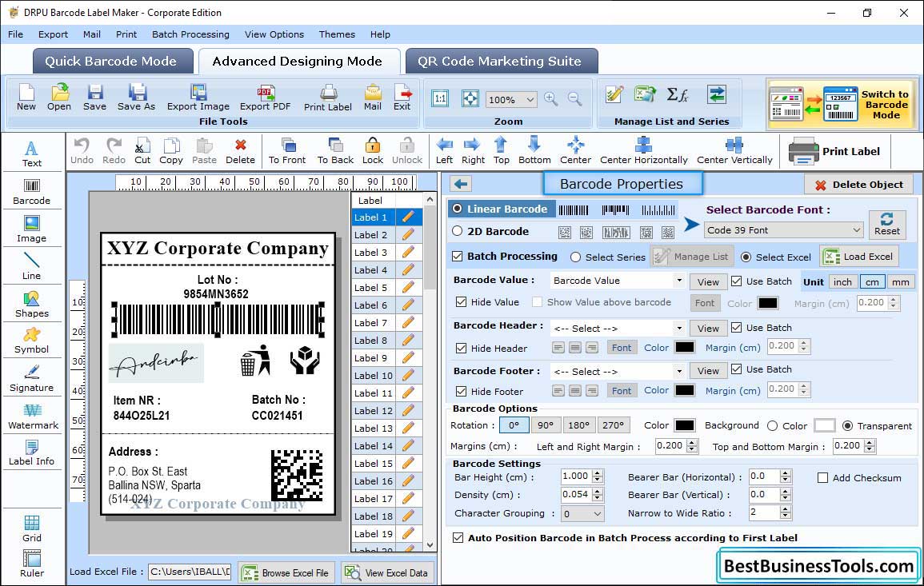Toggle the Hide Footer checkbox

point(462,391)
